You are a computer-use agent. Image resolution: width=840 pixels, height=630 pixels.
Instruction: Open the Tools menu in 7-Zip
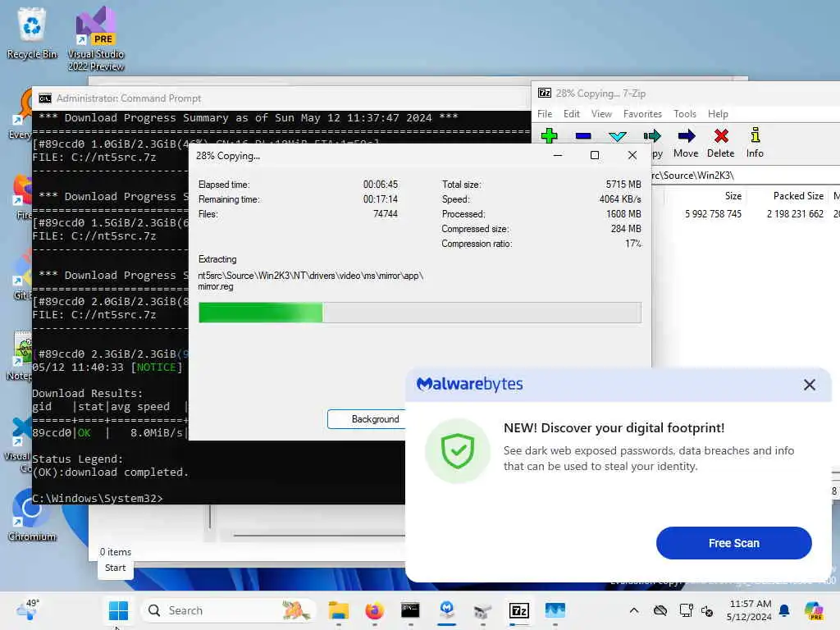(685, 113)
